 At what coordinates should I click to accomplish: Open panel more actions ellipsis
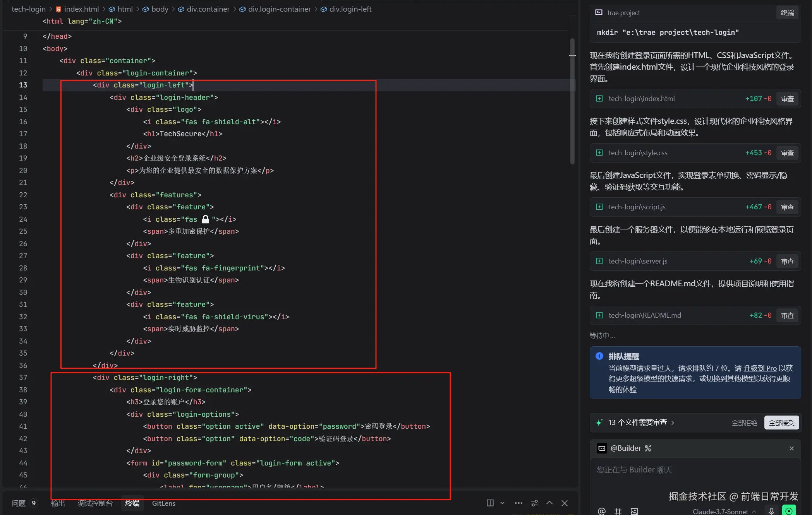tap(518, 503)
